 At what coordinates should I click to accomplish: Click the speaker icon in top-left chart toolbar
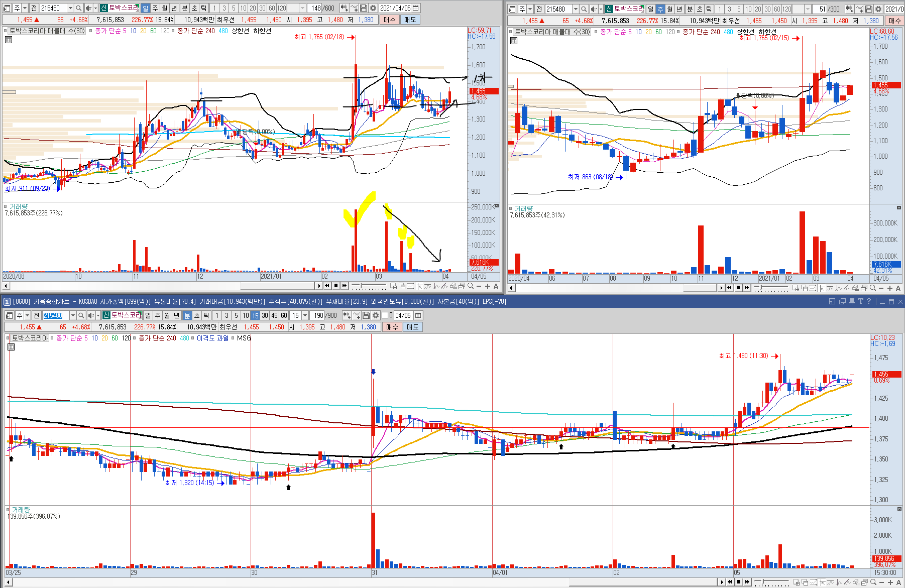coord(88,8)
